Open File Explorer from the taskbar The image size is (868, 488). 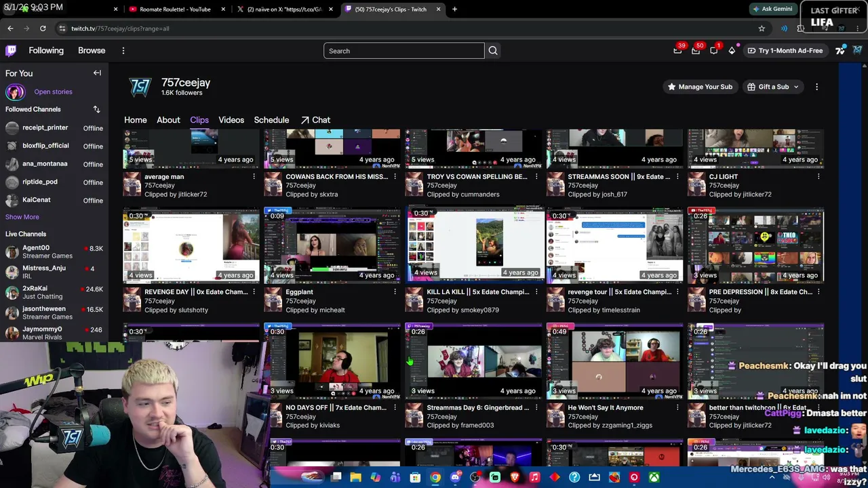[x=355, y=478]
